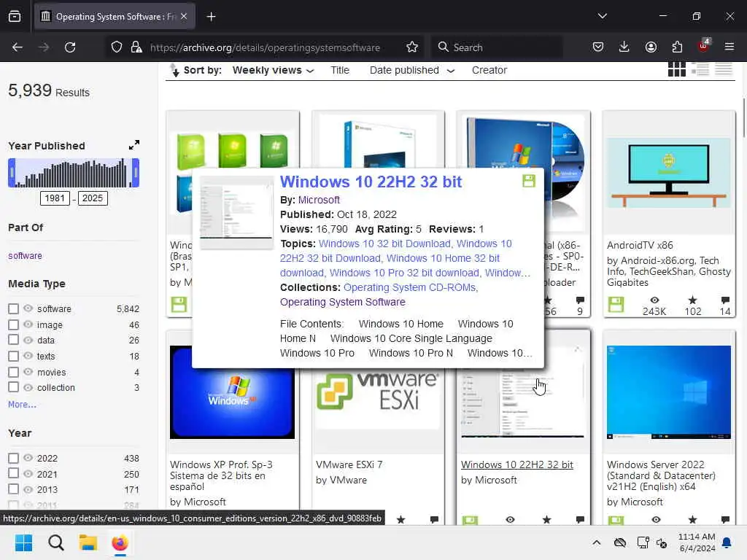747x560 pixels.
Task: Open the Firefox account icon
Action: coord(651,47)
